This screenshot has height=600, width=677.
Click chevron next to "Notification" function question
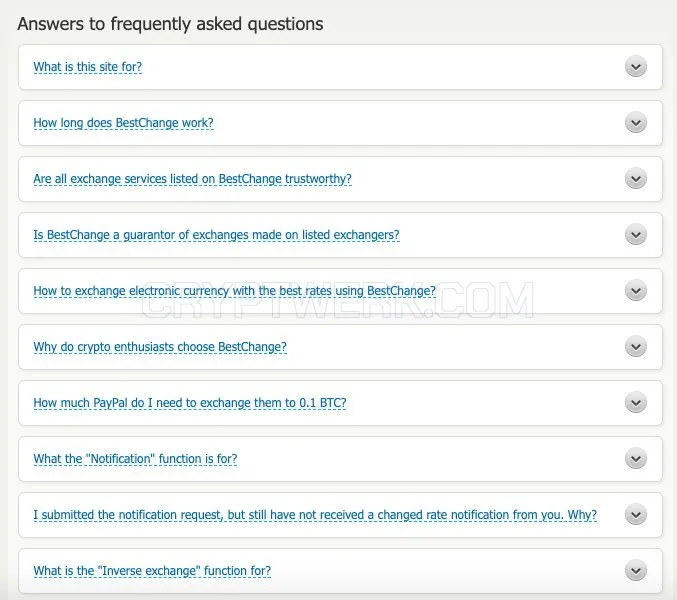click(x=636, y=459)
